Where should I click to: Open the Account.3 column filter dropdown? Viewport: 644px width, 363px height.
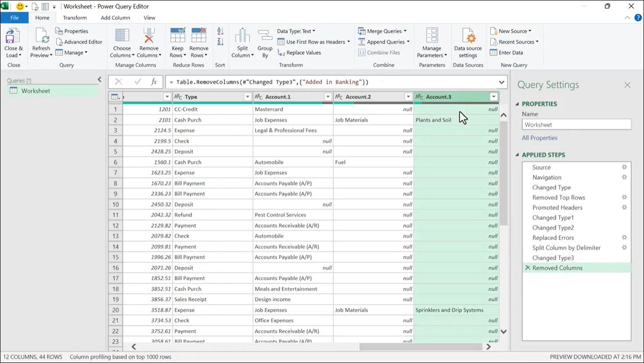[x=494, y=97]
